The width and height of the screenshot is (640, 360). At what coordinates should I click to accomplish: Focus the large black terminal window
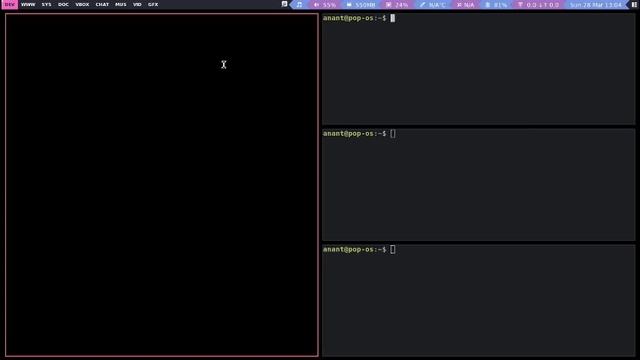(x=162, y=185)
